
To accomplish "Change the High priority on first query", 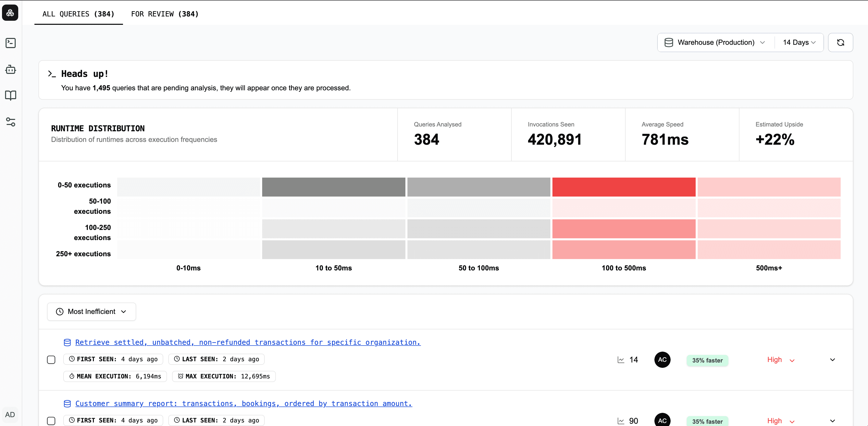I will [780, 359].
